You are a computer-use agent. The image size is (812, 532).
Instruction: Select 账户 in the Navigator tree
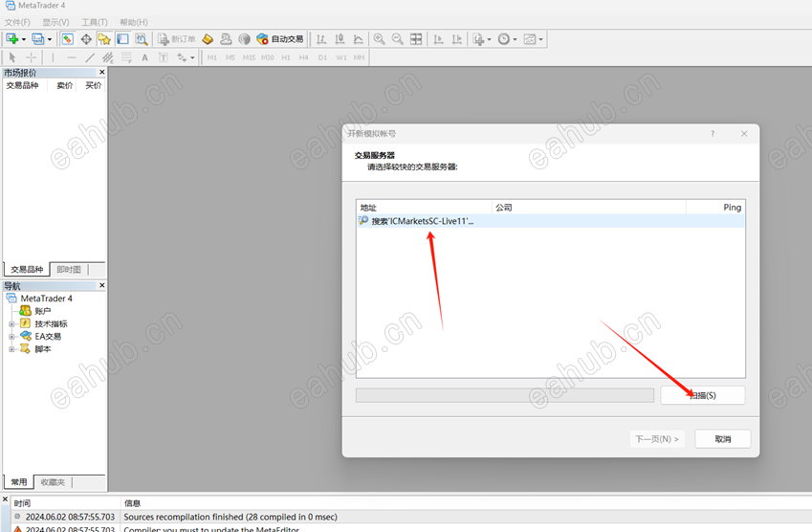42,311
